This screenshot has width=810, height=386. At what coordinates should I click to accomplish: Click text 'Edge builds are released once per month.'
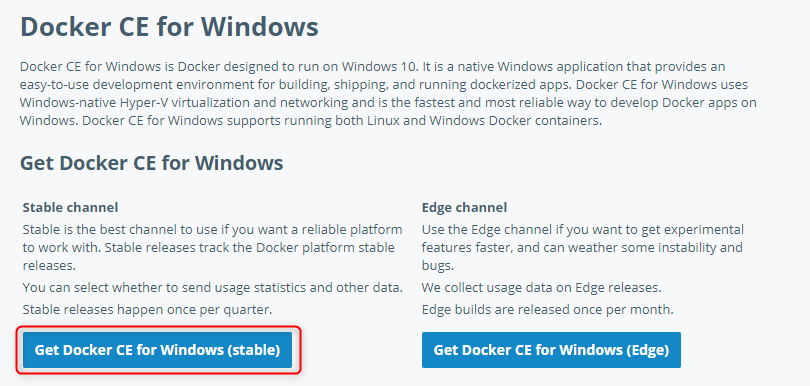pos(548,310)
